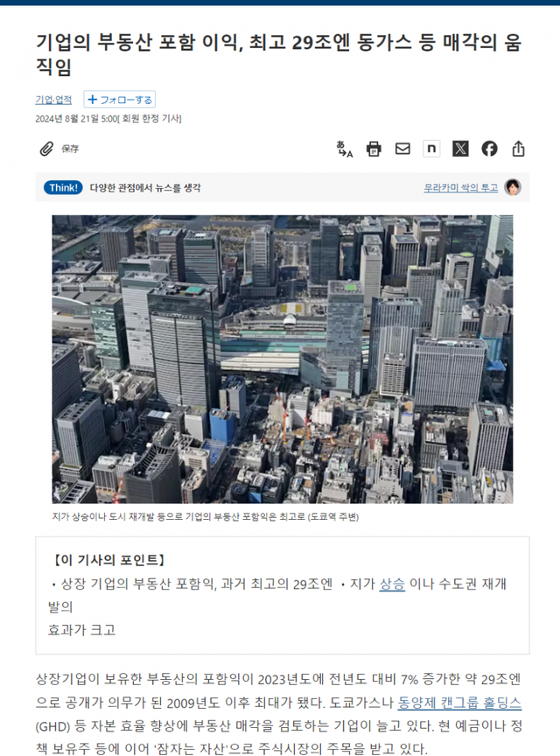This screenshot has width=560, height=756.
Task: Click the blue Think! badge
Action: pos(63,187)
